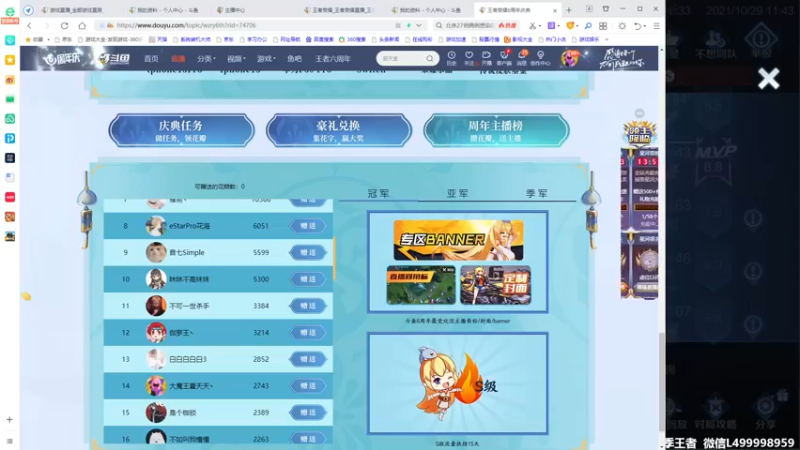The image size is (800, 450).
Task: Select the 直播 live nav item
Action: [x=178, y=59]
